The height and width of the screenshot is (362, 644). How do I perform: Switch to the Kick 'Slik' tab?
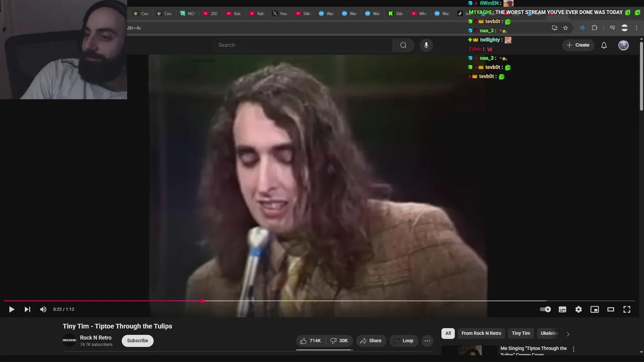[x=395, y=14]
